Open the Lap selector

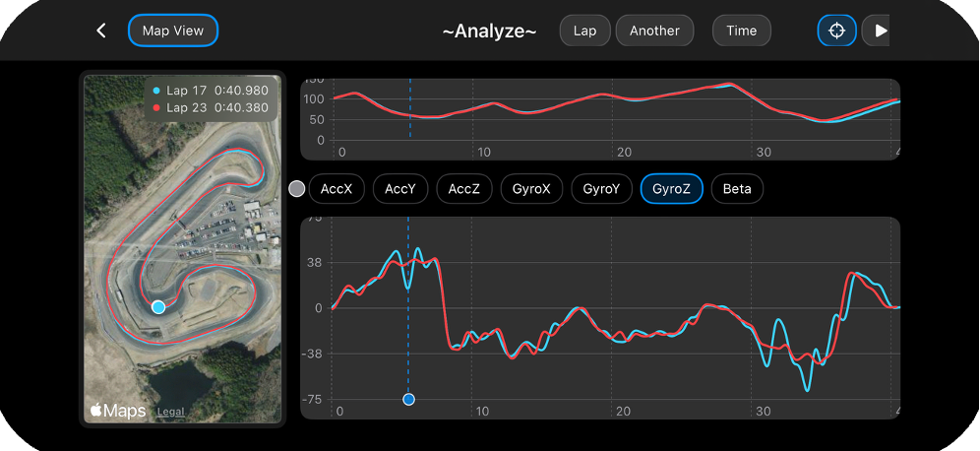[x=585, y=31]
